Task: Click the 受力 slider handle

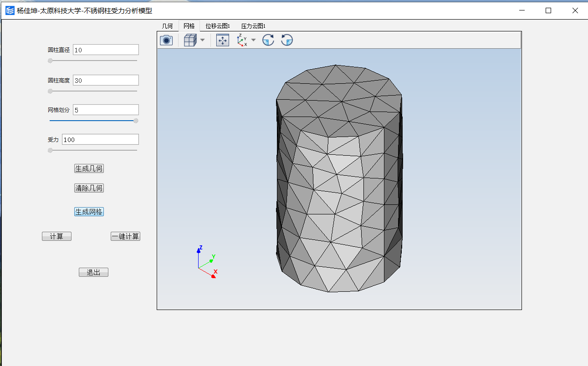Action: click(x=50, y=150)
